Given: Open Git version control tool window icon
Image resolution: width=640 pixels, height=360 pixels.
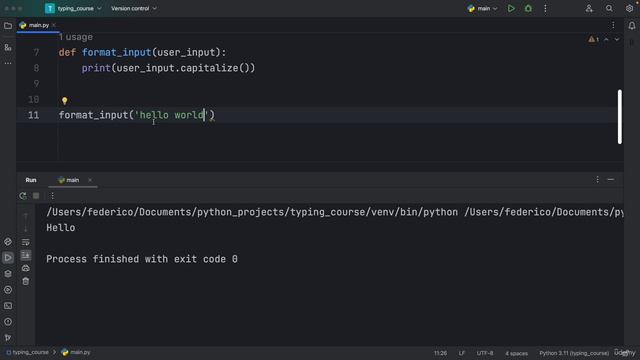Looking at the screenshot, I should click(8, 338).
